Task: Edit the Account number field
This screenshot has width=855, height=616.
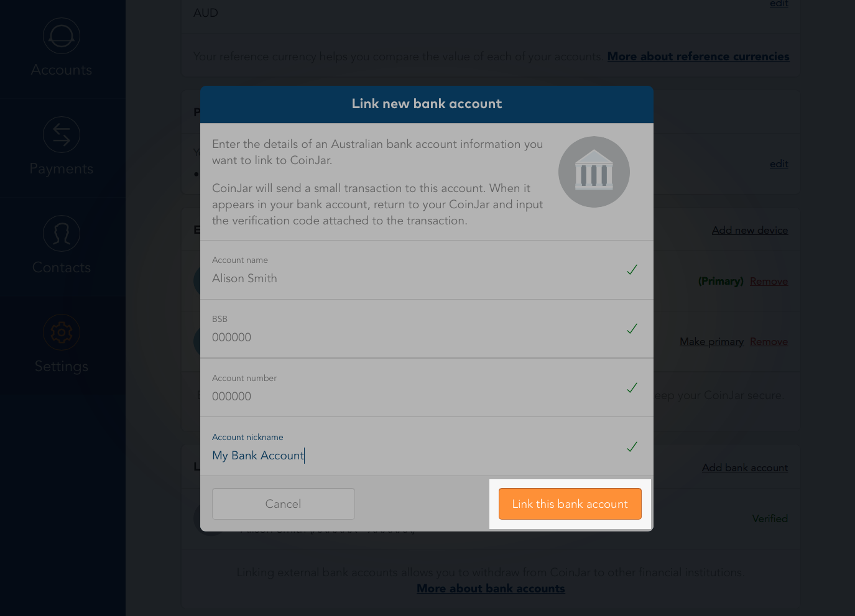Action: pos(410,397)
